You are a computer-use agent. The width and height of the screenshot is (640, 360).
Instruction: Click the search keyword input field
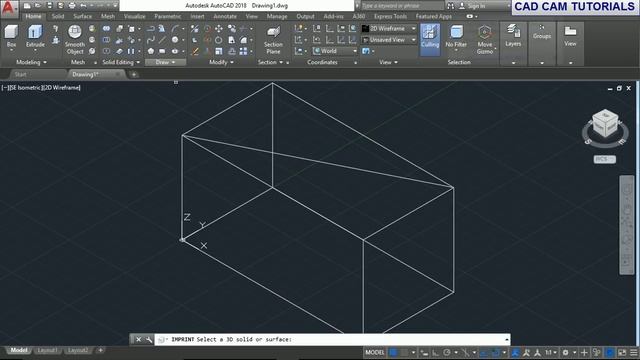402,6
